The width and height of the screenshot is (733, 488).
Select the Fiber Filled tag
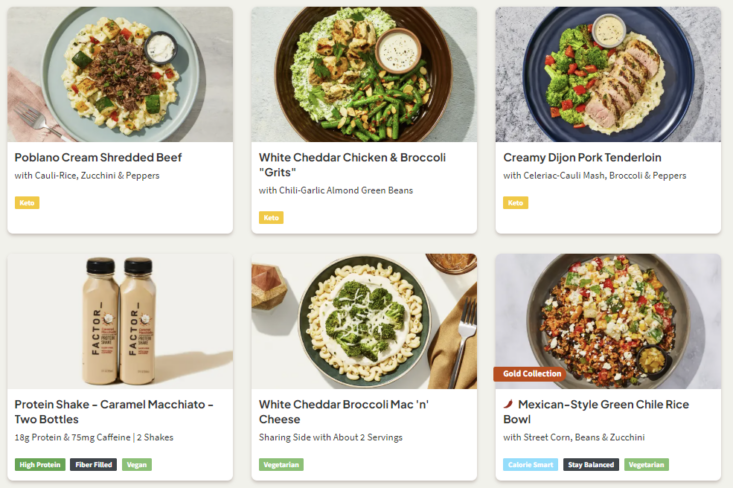[93, 465]
